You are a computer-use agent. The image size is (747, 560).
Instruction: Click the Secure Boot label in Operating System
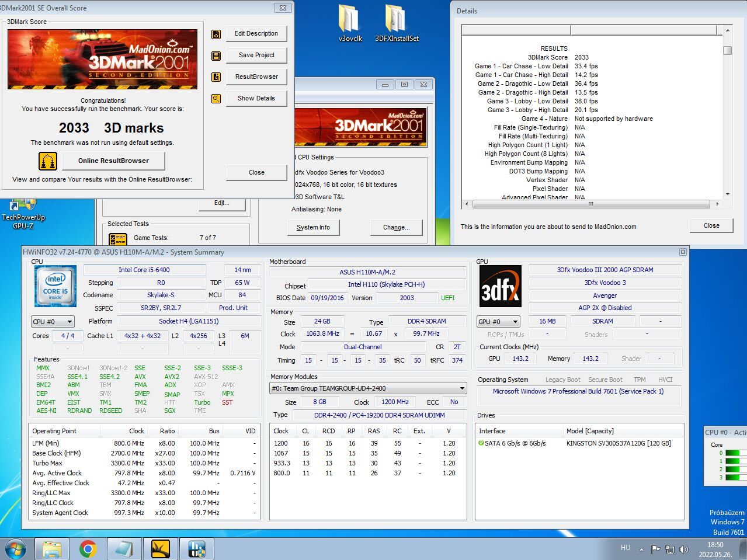[605, 380]
